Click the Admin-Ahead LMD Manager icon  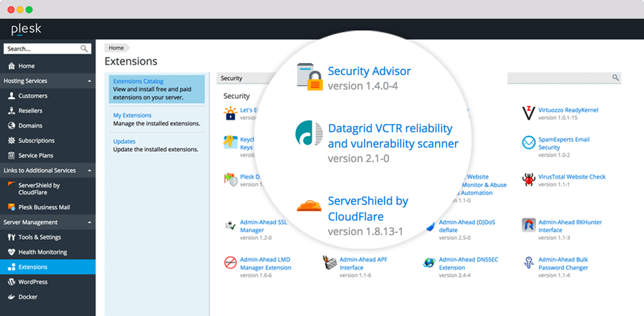pos(230,263)
